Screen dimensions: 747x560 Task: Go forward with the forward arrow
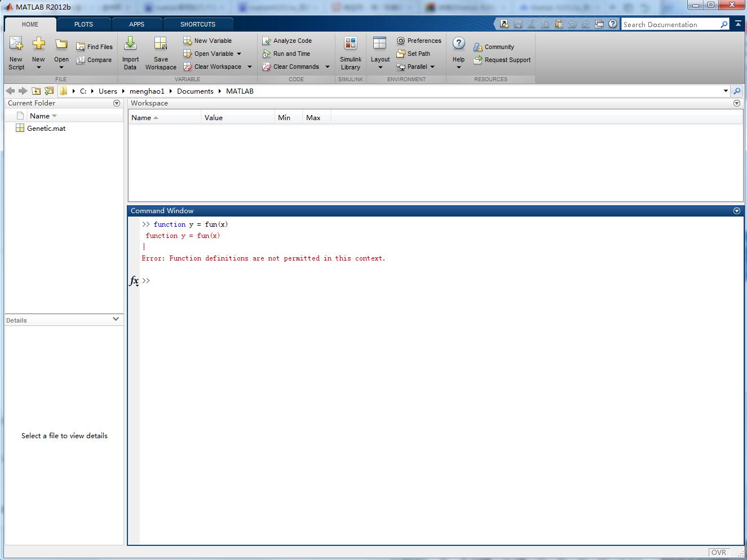(x=23, y=91)
